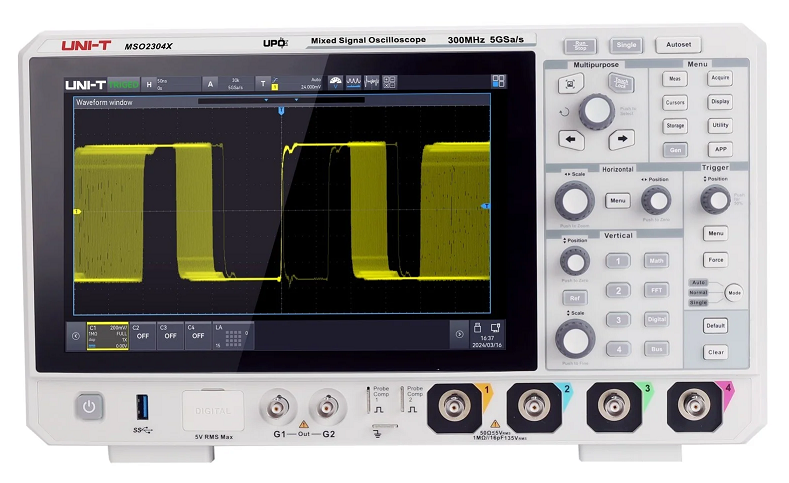The height and width of the screenshot is (483, 789).
Task: Tap the blue trigger level marker at right edge
Action: click(486, 206)
